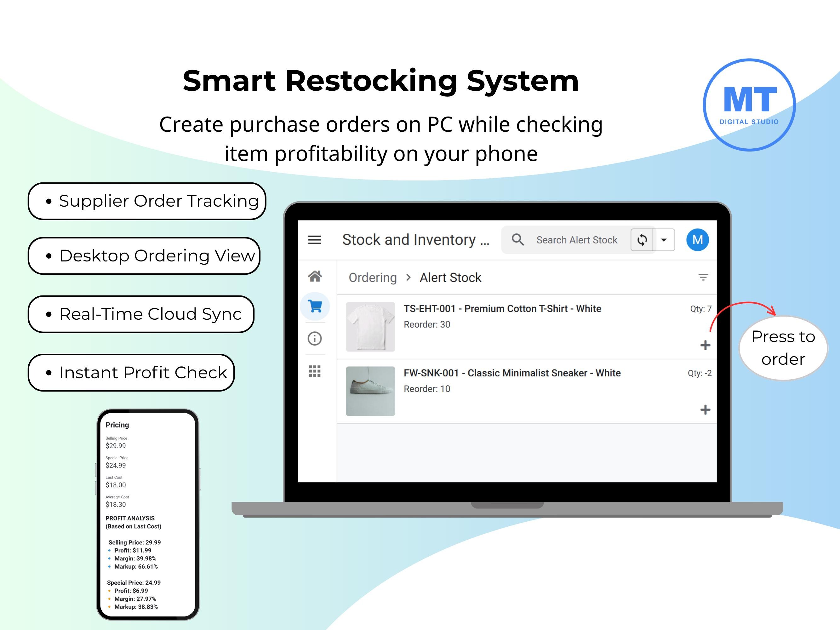Click the PROFIT ANALYSIS heading on phone
This screenshot has height=630, width=840.
[130, 518]
